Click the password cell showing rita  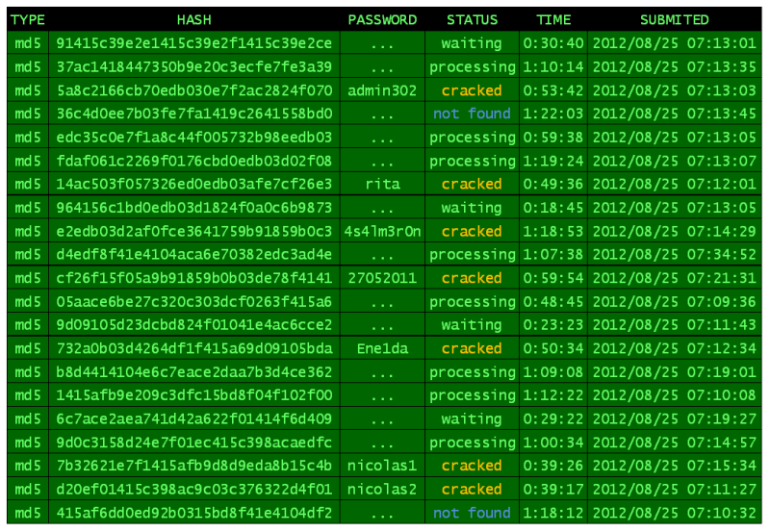(x=382, y=184)
